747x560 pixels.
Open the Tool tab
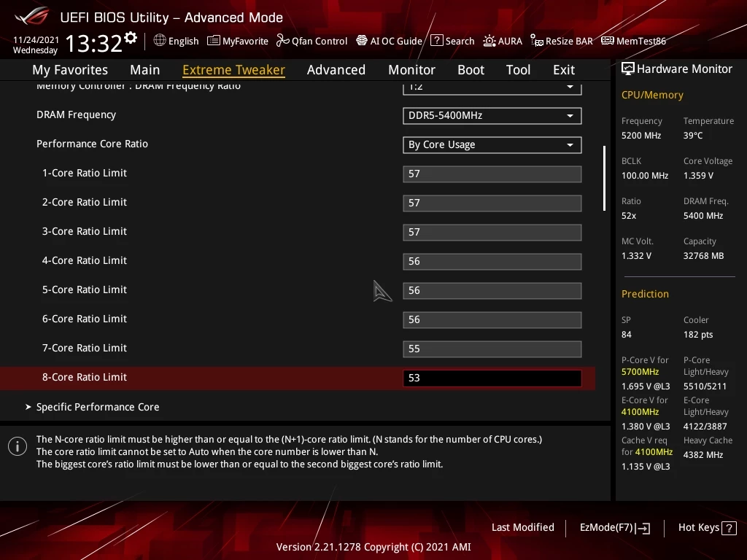point(519,70)
